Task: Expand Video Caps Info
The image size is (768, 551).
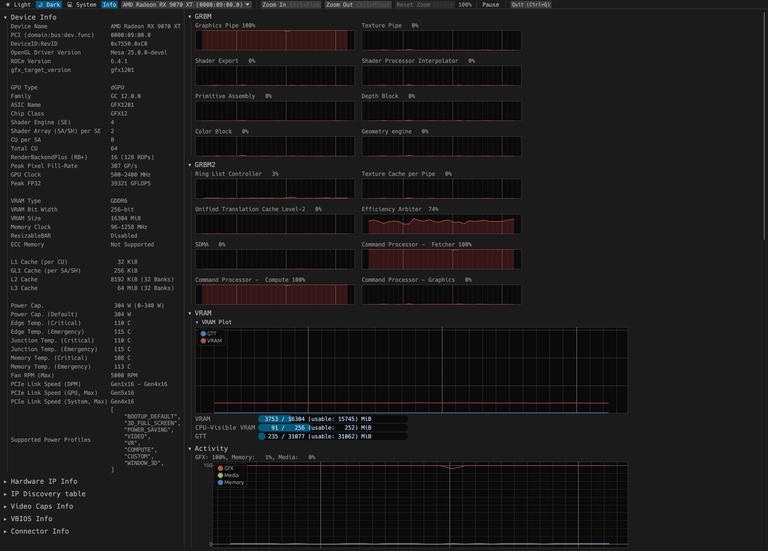Action: pos(38,506)
